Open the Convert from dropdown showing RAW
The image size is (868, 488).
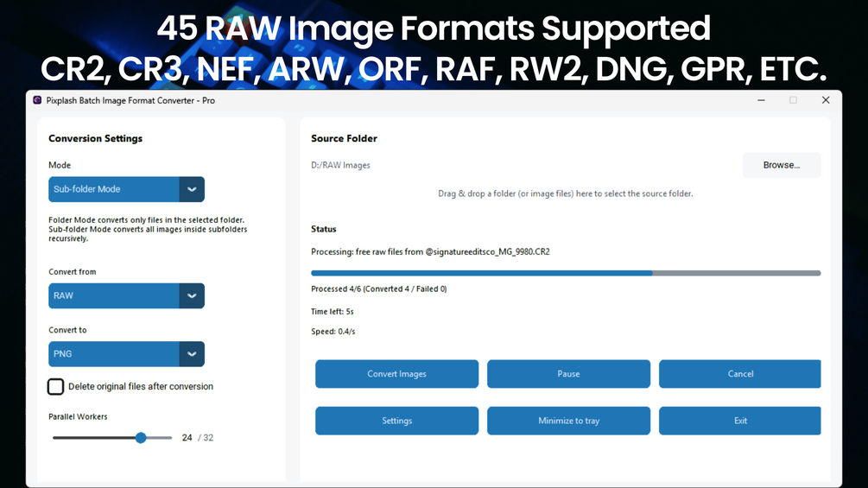pyautogui.click(x=126, y=295)
